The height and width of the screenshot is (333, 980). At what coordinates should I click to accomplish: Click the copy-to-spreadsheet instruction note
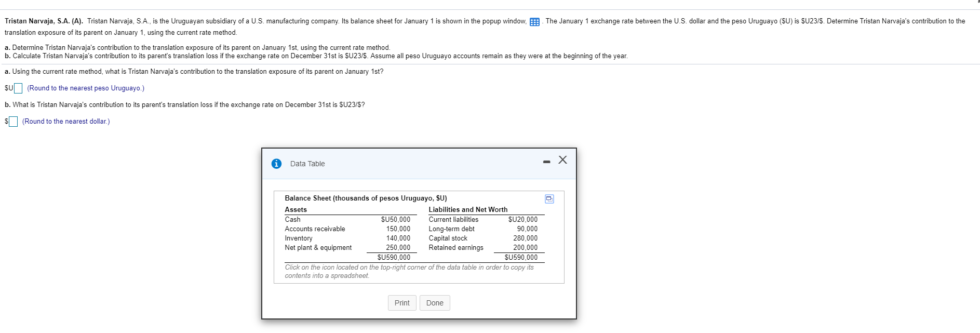[x=409, y=272]
